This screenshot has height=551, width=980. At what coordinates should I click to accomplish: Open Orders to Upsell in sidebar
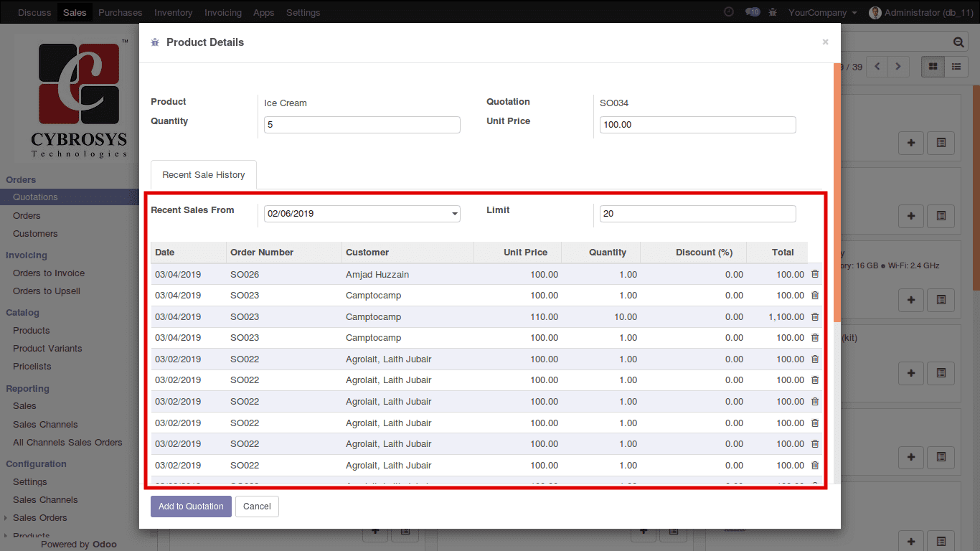(47, 291)
